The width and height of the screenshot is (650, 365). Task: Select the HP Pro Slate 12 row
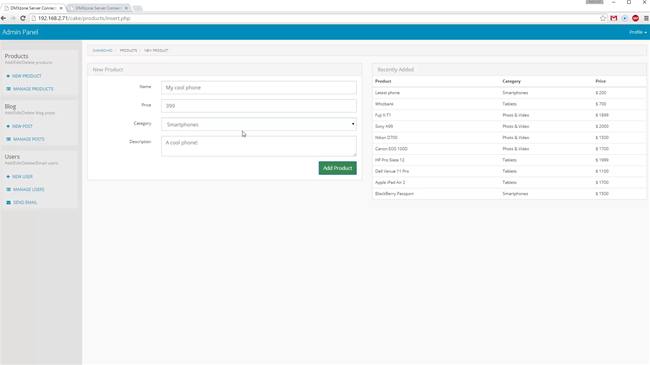pyautogui.click(x=509, y=160)
